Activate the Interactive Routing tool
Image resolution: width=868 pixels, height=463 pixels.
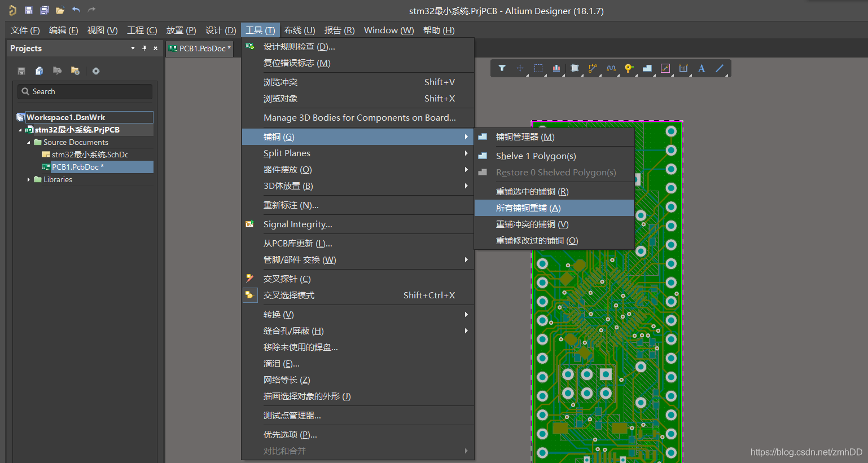pyautogui.click(x=592, y=68)
